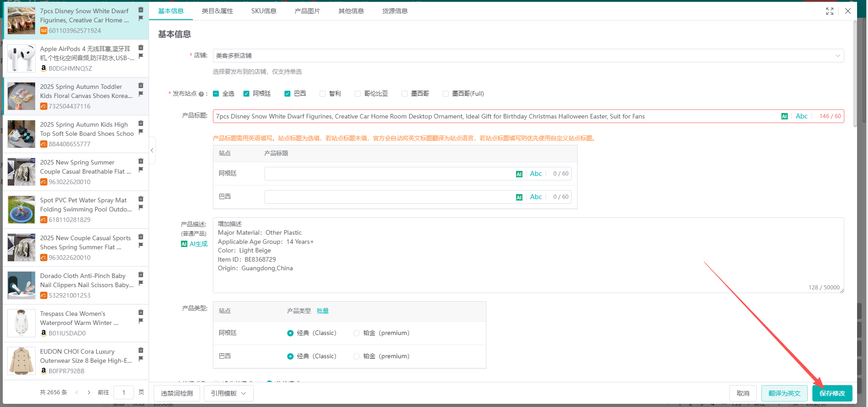Click the 保存修改 button
The image size is (868, 407).
(832, 393)
